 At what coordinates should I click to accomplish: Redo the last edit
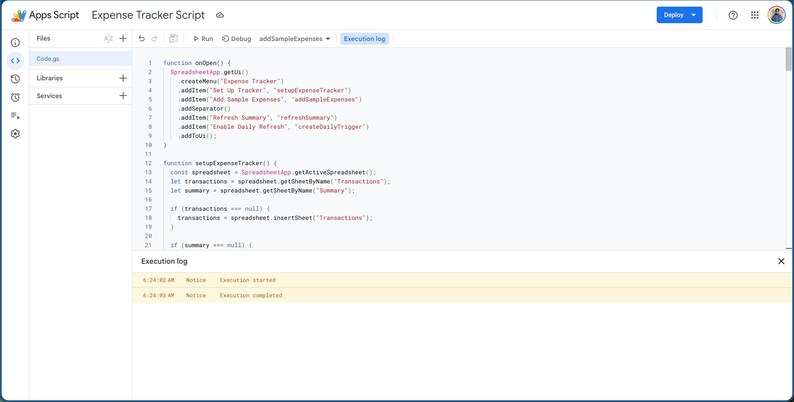pyautogui.click(x=154, y=38)
